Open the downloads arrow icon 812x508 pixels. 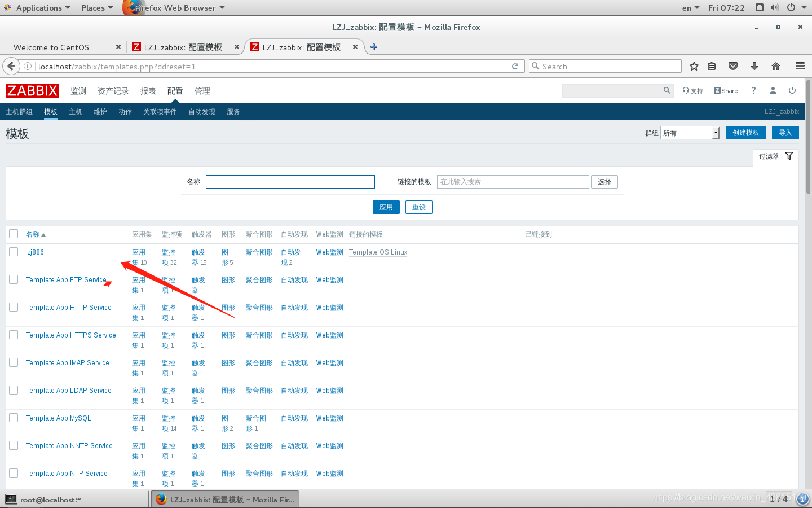[754, 67]
